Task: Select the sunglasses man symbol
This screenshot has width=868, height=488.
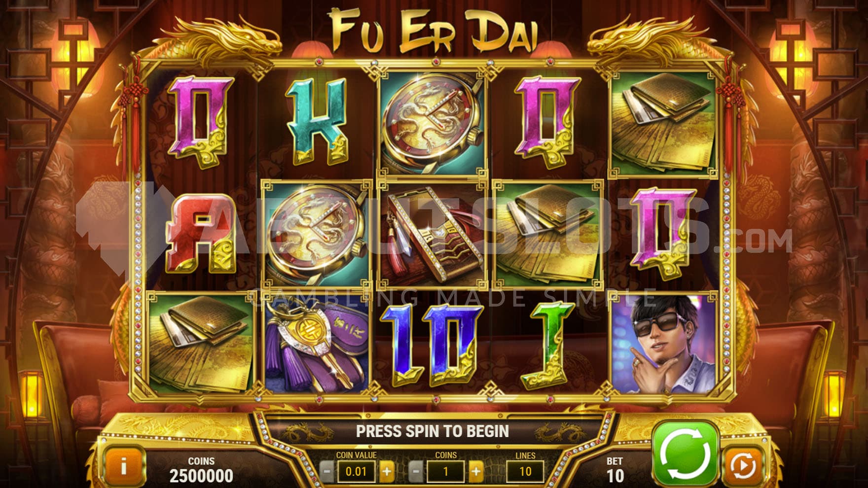Action: [664, 343]
